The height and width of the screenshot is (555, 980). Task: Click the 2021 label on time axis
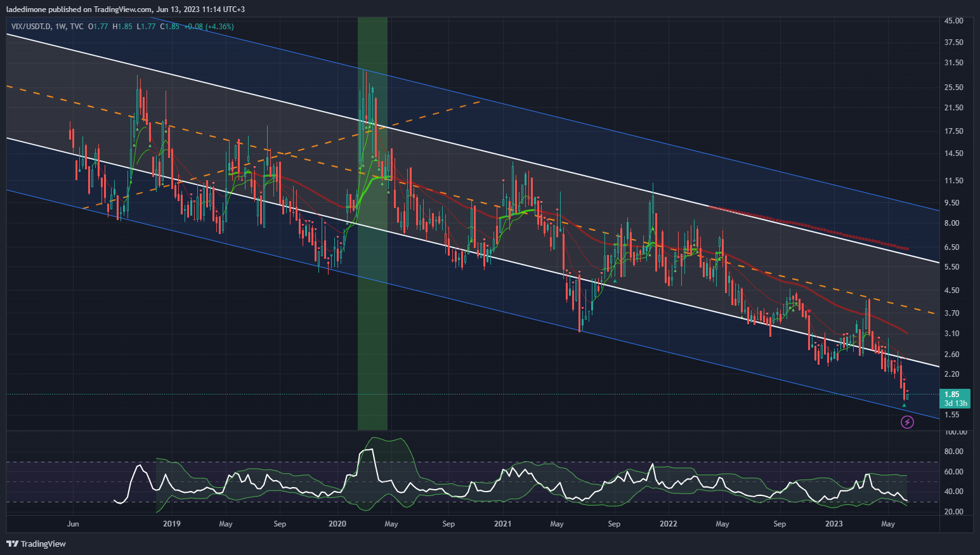[503, 524]
